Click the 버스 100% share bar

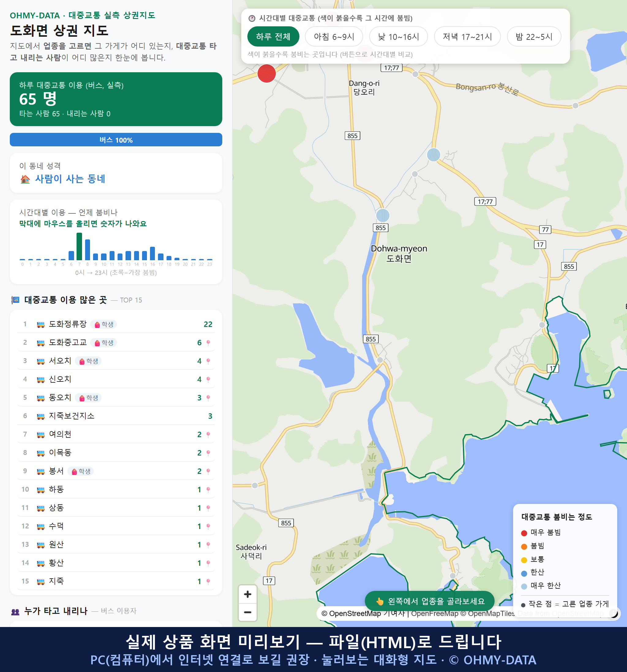tap(116, 140)
